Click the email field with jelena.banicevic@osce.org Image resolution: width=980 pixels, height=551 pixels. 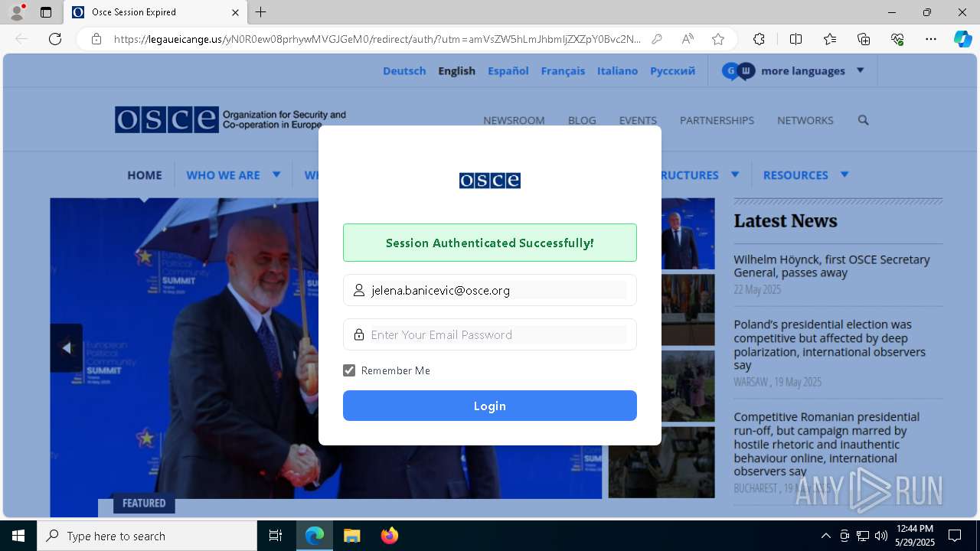tap(490, 290)
